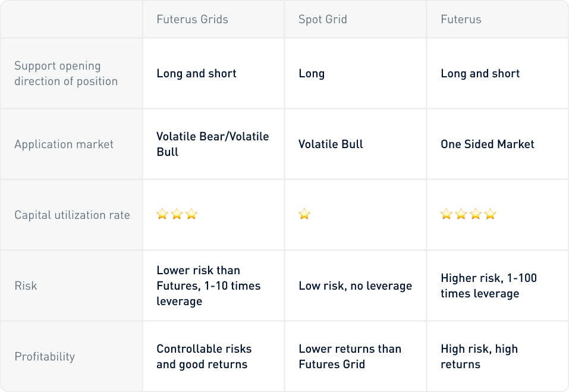Click the Risk row label
This screenshot has height=392, width=569.
coord(26,286)
